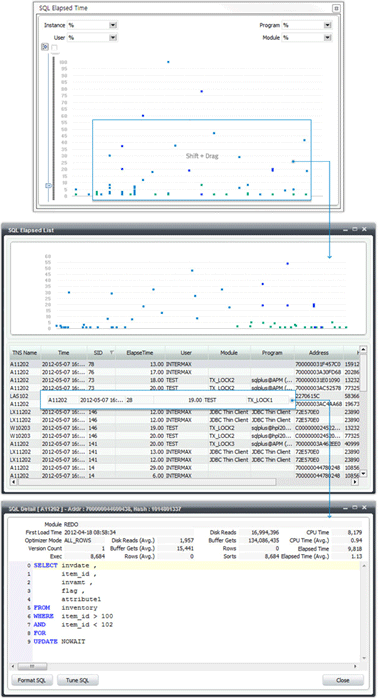Image resolution: width=378 pixels, height=698 pixels.
Task: Click the list's vertical scrollbar down arrow
Action: click(x=363, y=474)
